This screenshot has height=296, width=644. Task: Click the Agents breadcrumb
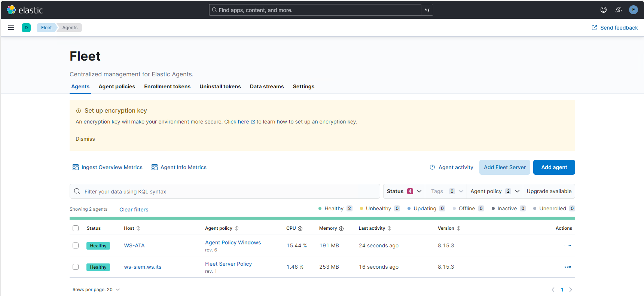70,28
